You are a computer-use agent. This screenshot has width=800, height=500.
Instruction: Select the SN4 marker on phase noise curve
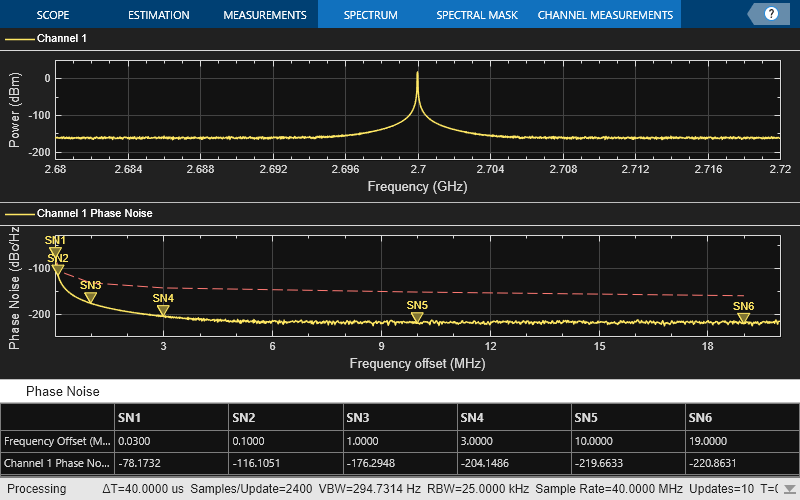tap(163, 311)
